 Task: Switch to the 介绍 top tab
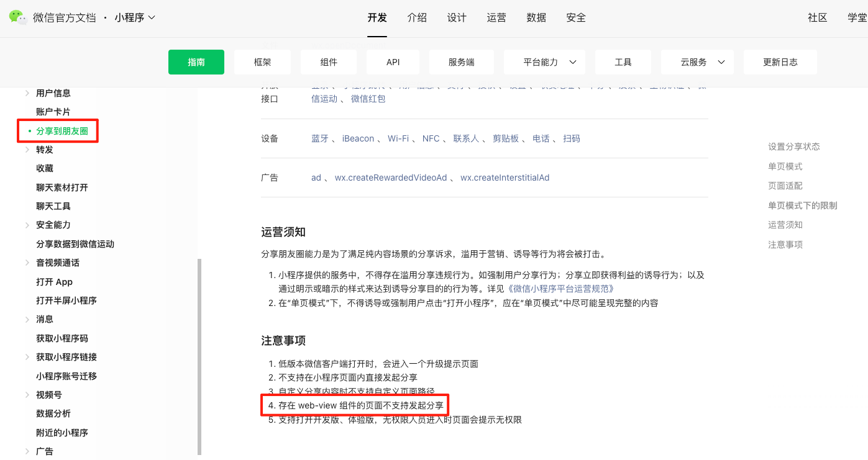pos(417,17)
